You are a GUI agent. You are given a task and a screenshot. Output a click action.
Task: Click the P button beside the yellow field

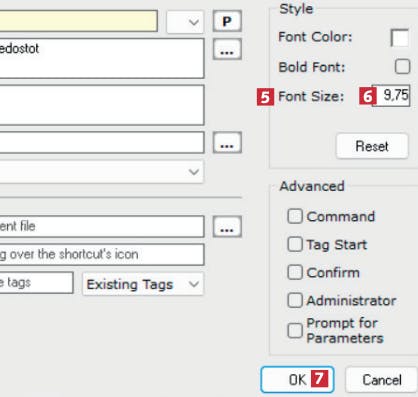click(227, 21)
